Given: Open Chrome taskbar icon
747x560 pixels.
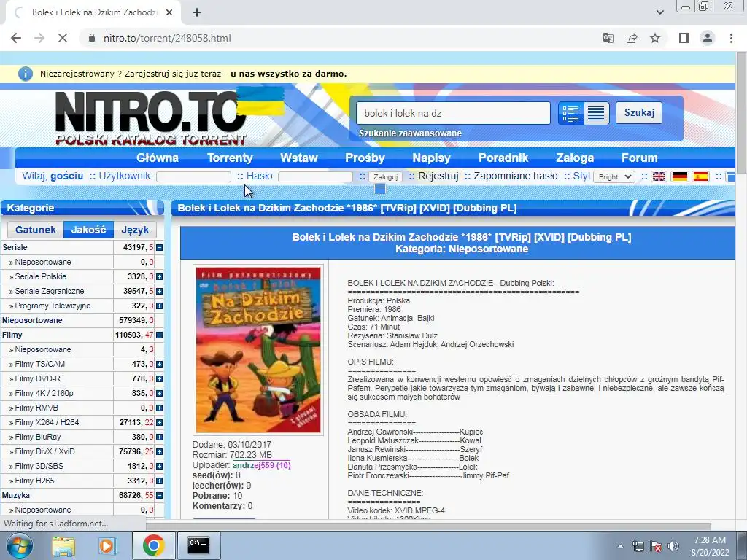Looking at the screenshot, I should coord(153,545).
